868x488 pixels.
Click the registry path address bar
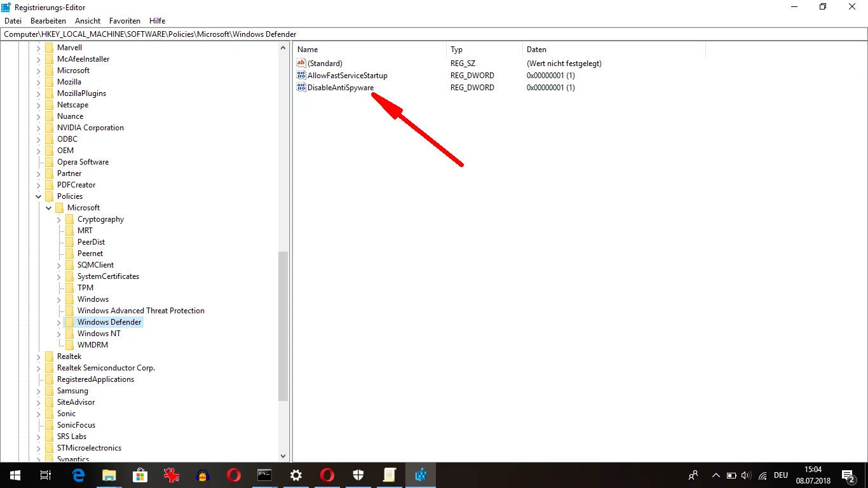click(434, 34)
